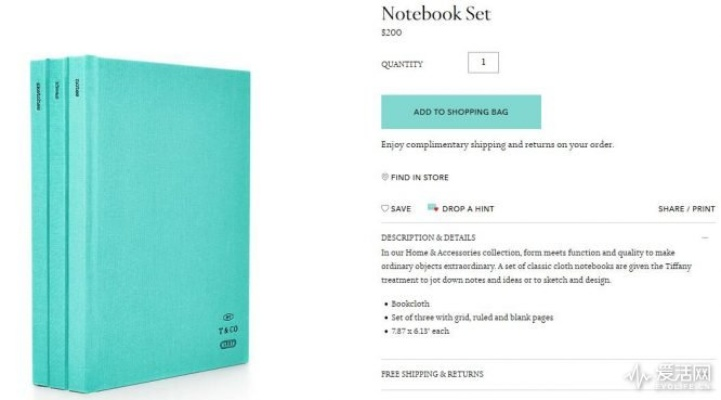This screenshot has height=400, width=721.
Task: Add the notebook set to shopping bag
Action: click(x=461, y=112)
